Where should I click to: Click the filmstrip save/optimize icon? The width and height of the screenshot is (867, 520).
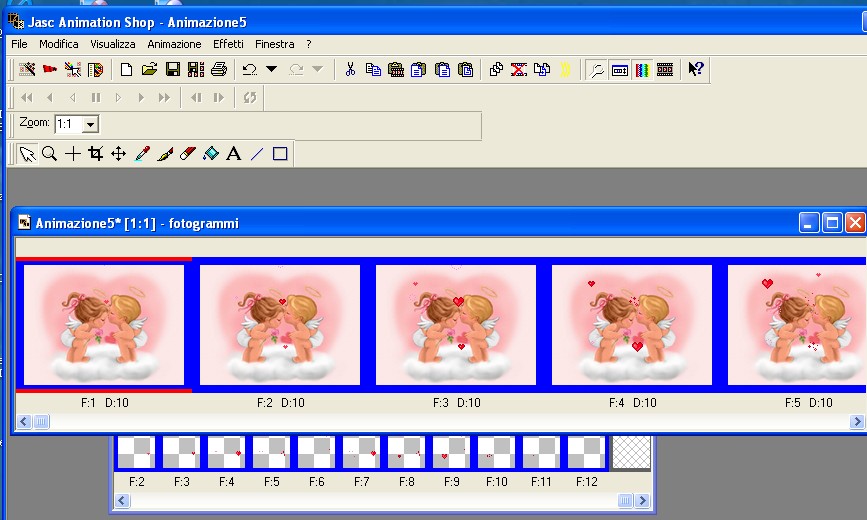pyautogui.click(x=196, y=69)
